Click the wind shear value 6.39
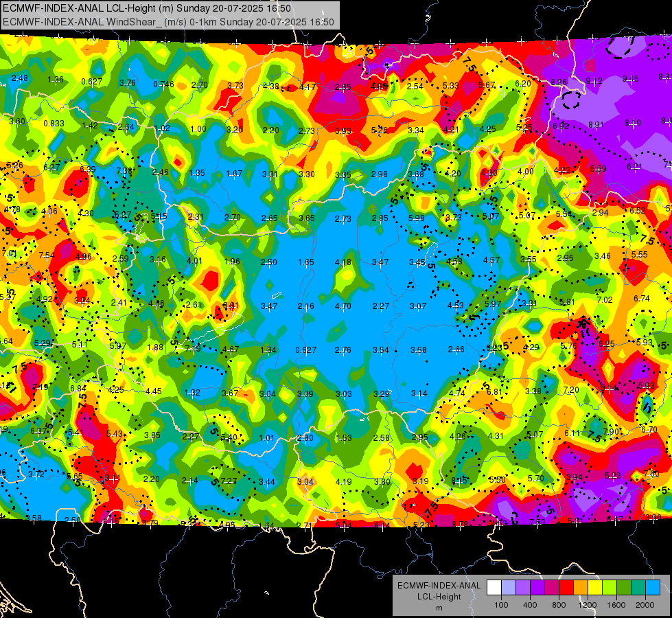The image size is (672, 618). pyautogui.click(x=88, y=169)
